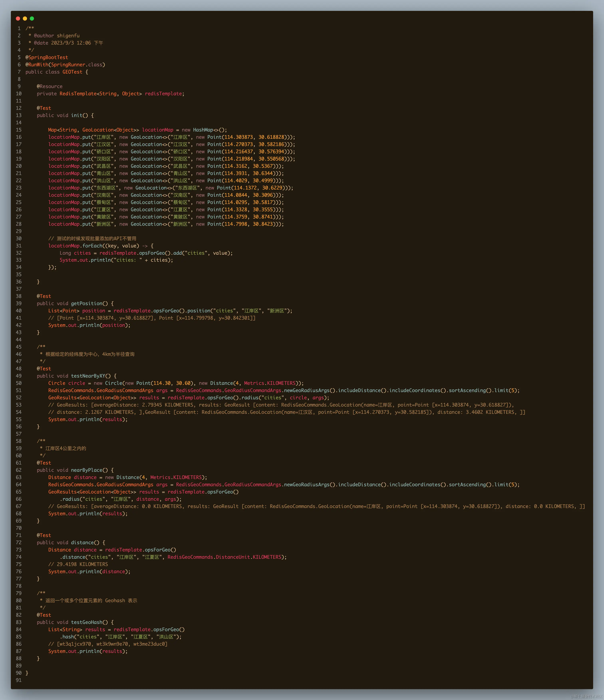Click the testNearByXY() method name
Viewport: 604px width, 700px height.
[88, 376]
